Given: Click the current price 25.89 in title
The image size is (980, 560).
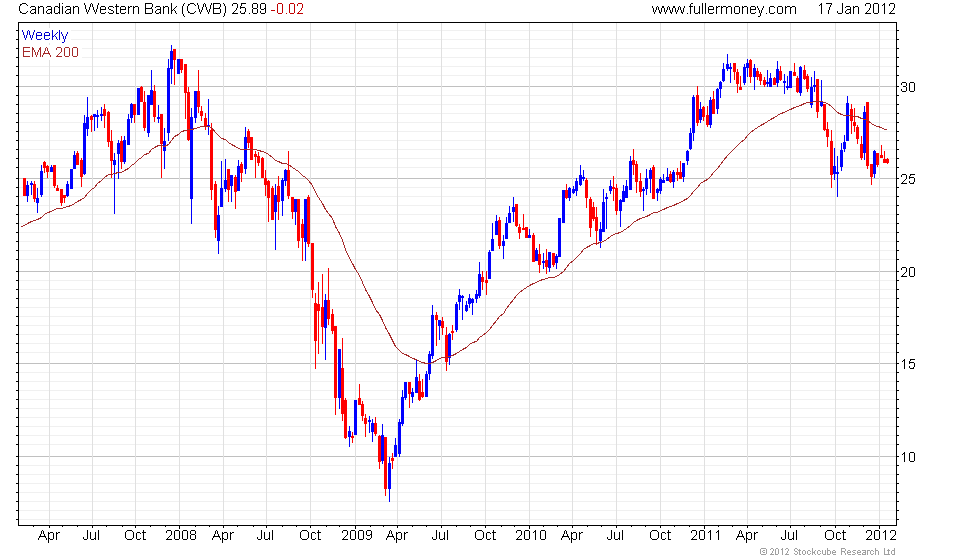Looking at the screenshot, I should pos(249,9).
